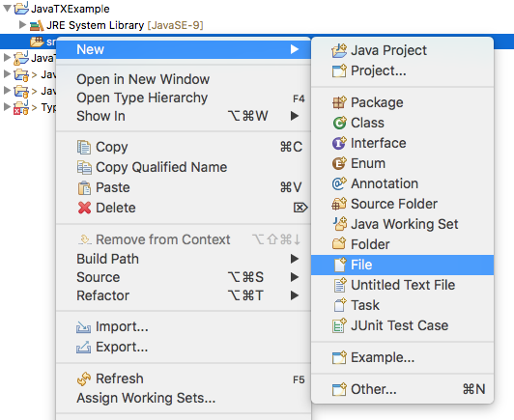Select Remove from Context entry
514x420 pixels.
pos(184,239)
